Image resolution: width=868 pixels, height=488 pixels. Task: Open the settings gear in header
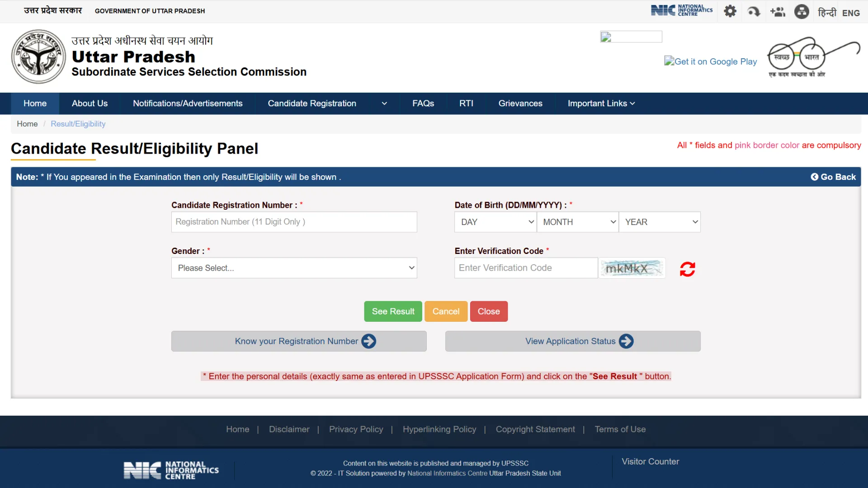point(730,11)
